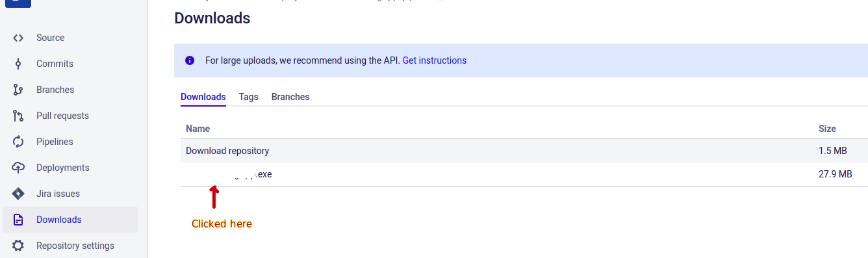Click the Size column header

[x=827, y=129]
